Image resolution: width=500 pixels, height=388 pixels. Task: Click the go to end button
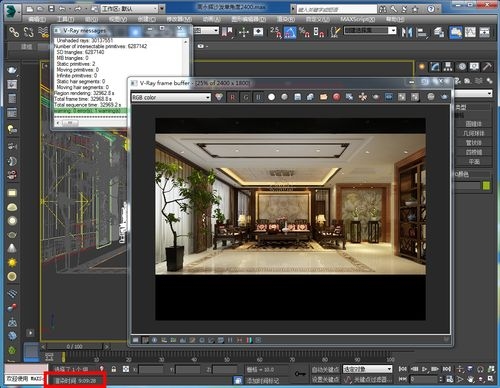[446, 369]
